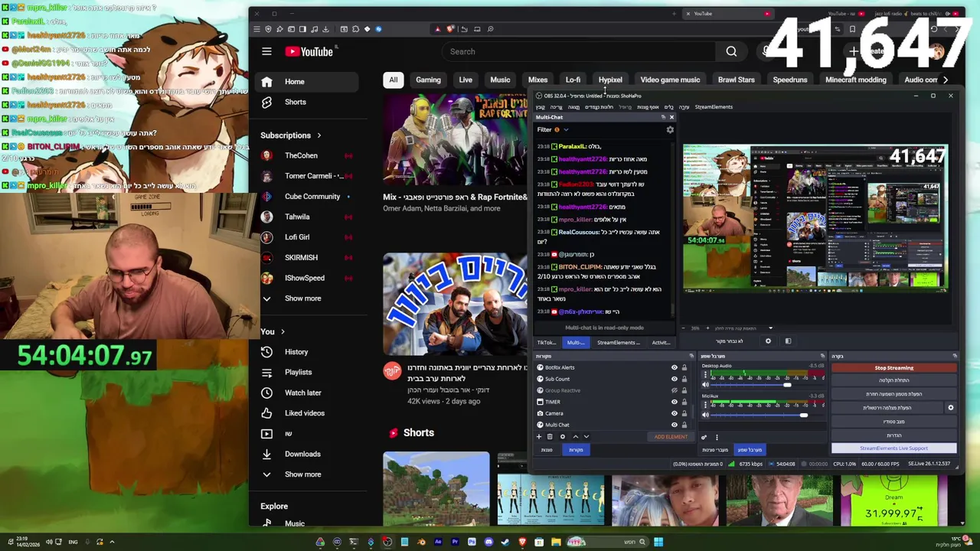The height and width of the screenshot is (551, 980).
Task: Click gear icon under the OBS preview
Action: [x=768, y=341]
